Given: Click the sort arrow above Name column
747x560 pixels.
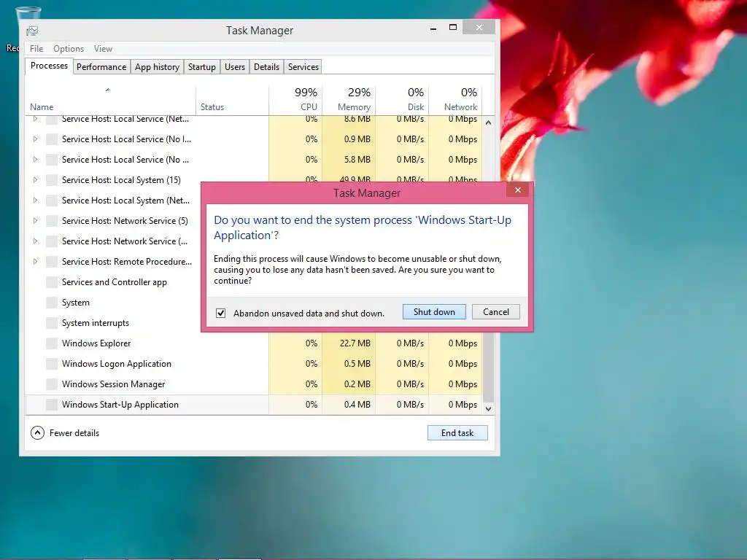Looking at the screenshot, I should tap(108, 90).
